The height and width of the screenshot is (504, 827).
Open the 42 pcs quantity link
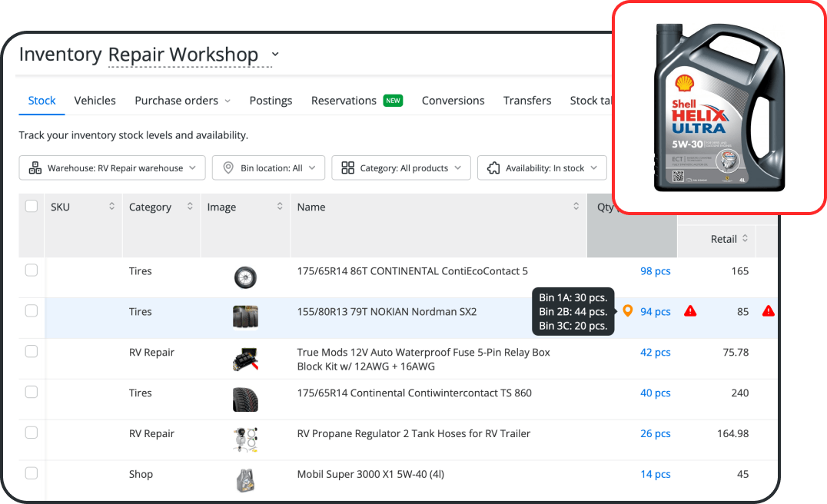click(655, 353)
